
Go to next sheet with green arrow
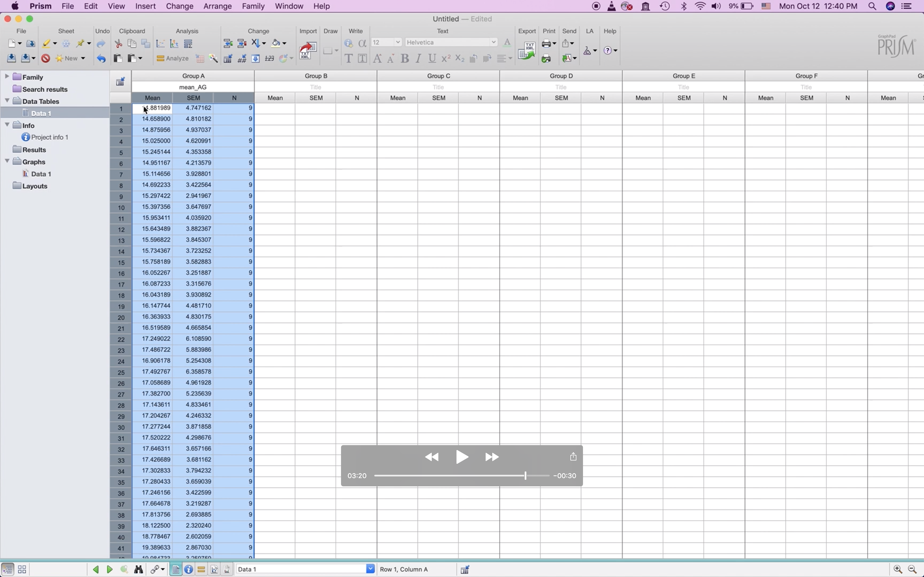coord(109,569)
